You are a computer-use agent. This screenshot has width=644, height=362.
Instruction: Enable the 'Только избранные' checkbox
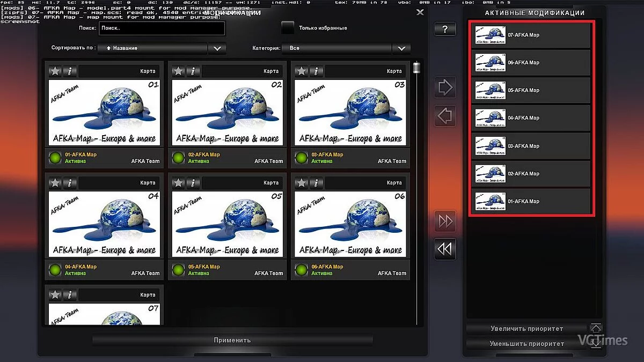tap(288, 27)
